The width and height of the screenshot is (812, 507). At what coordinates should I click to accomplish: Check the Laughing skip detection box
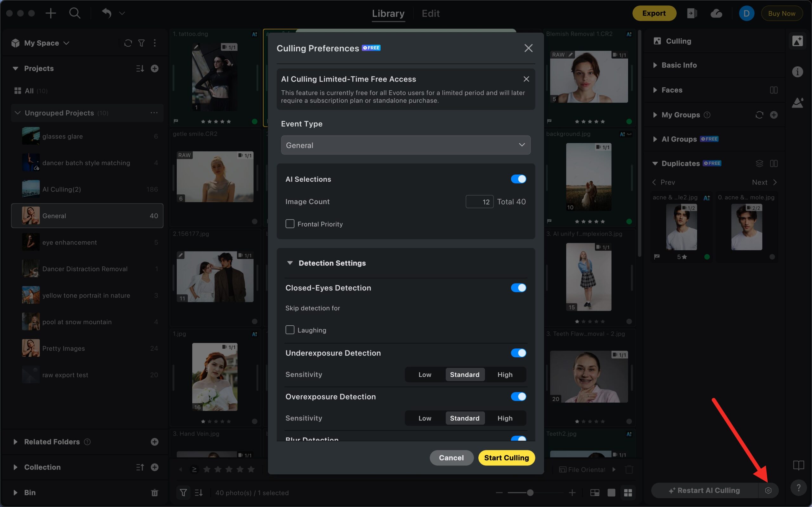290,330
